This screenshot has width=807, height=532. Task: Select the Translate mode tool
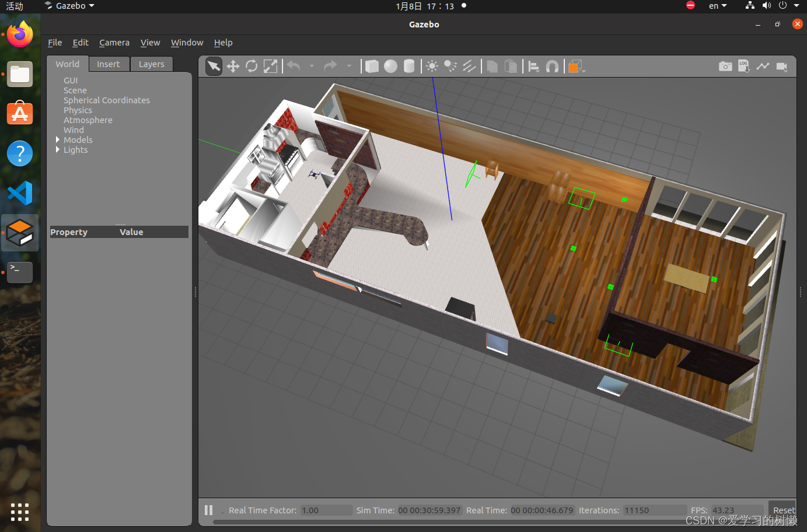[233, 66]
